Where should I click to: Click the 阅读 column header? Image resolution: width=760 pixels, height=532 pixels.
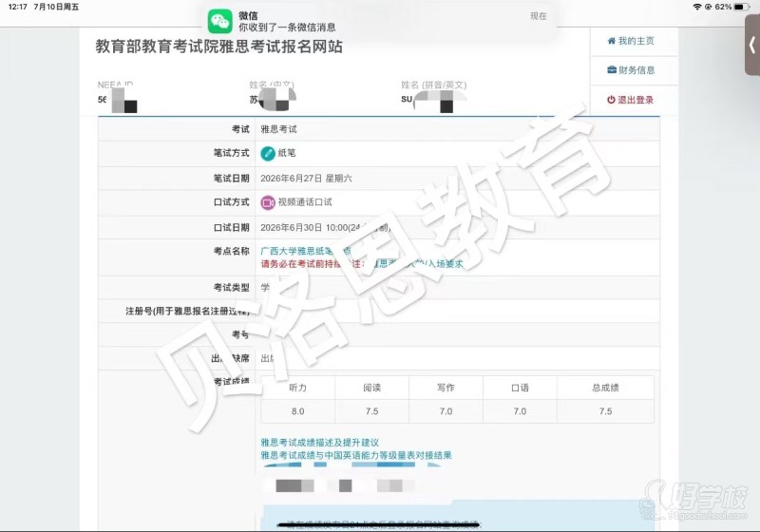pos(371,388)
